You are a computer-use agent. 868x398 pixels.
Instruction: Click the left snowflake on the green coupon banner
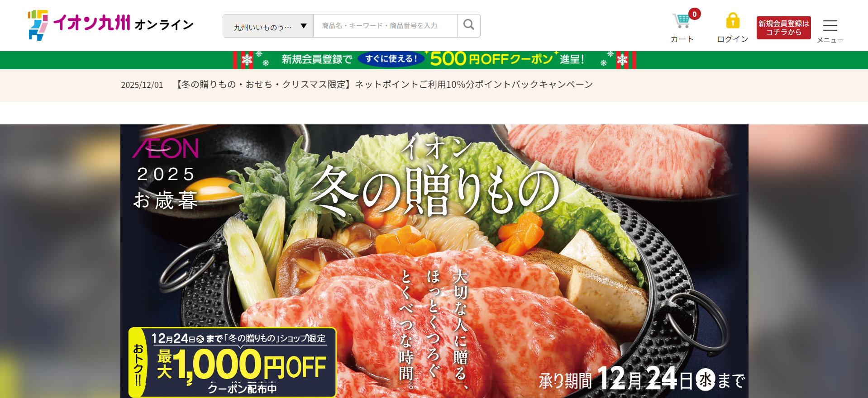tap(247, 60)
